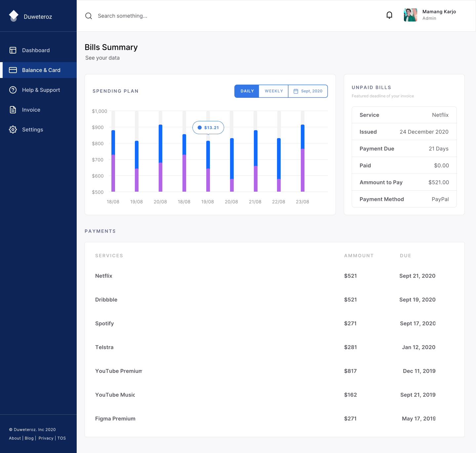Click the Sept 19, 2020 due date

[x=417, y=300]
